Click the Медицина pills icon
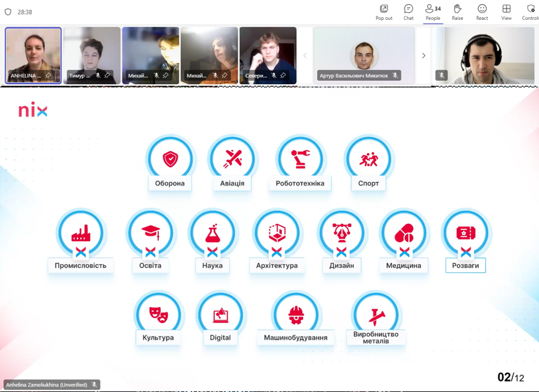This screenshot has width=539, height=392. click(403, 232)
